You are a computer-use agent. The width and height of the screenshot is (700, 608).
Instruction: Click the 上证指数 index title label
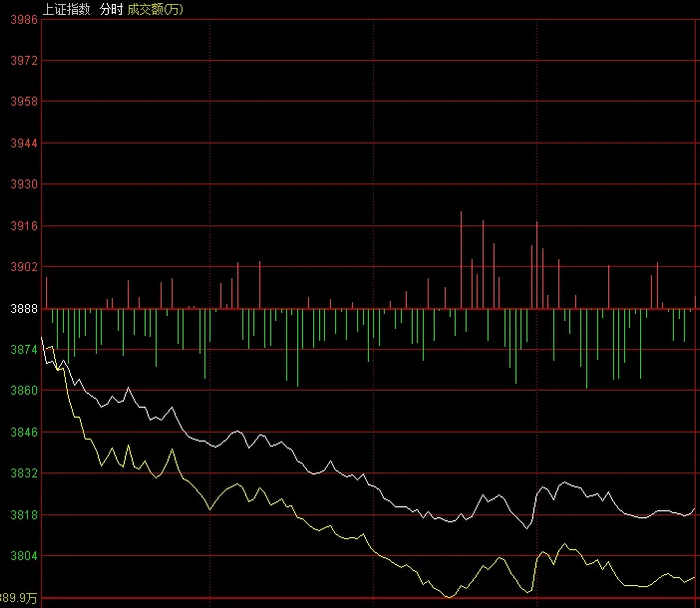coord(67,9)
